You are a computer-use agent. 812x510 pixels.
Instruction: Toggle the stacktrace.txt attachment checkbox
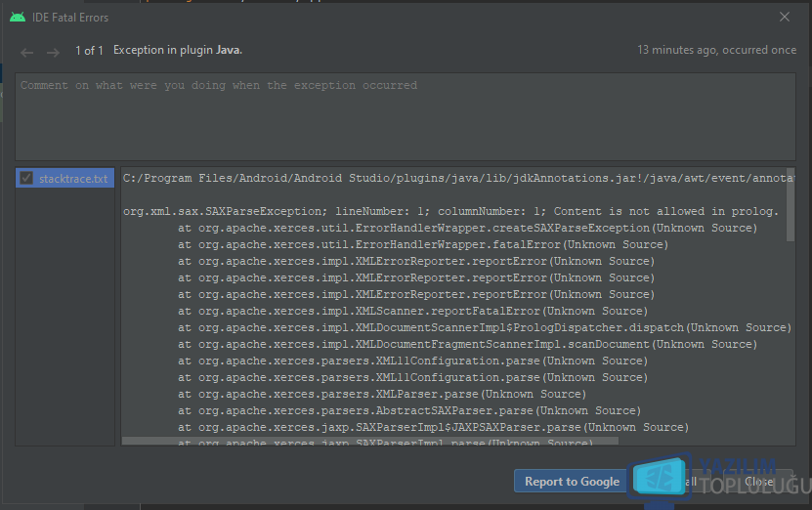click(x=26, y=178)
